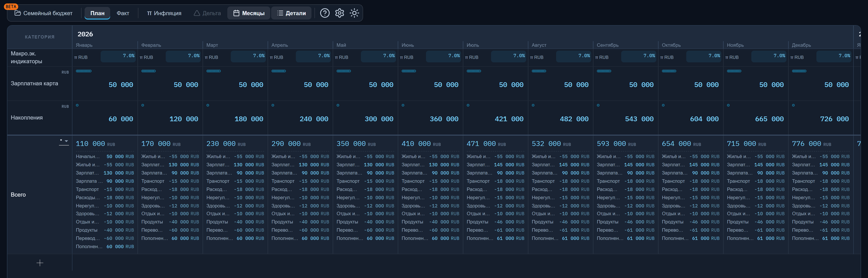Click November total 715 000 RUB
868x278 pixels.
746,144
